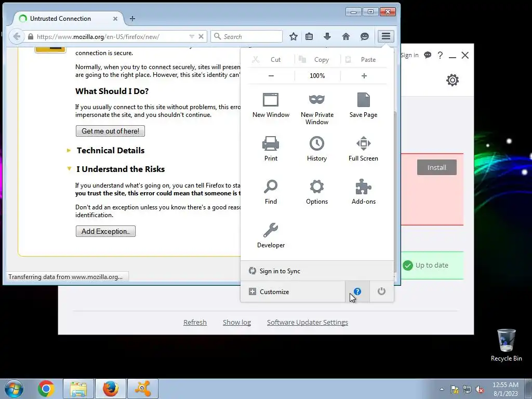Click Avast help question mark
This screenshot has width=532, height=399.
(x=440, y=55)
